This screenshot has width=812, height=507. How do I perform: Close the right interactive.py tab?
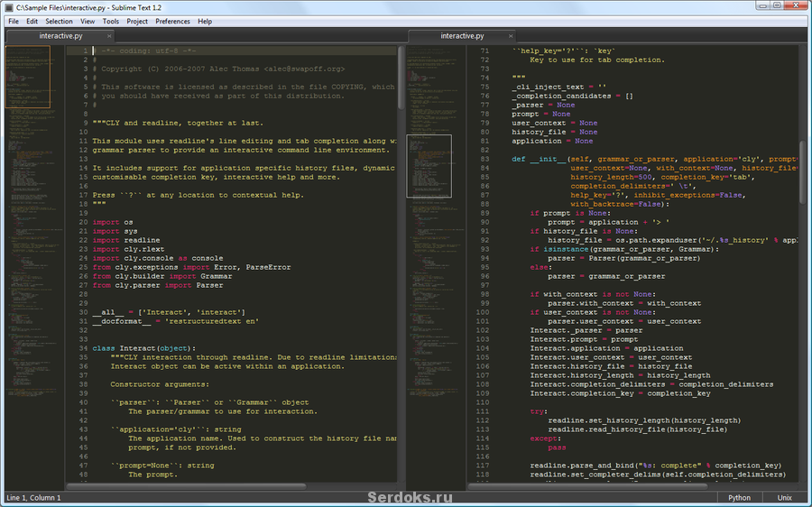coord(511,36)
